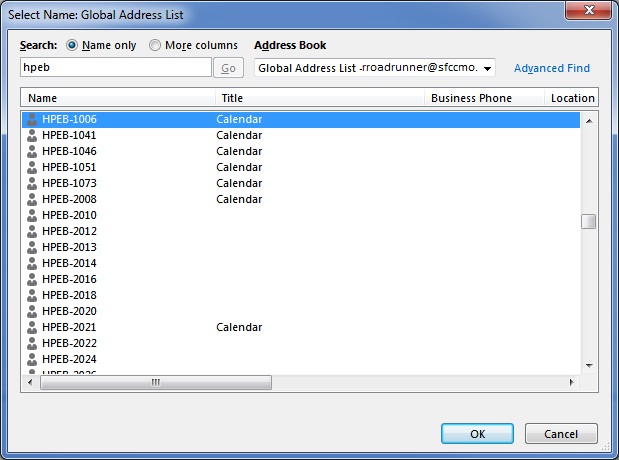Cancel the Select Name dialog
The image size is (619, 460).
pyautogui.click(x=561, y=434)
